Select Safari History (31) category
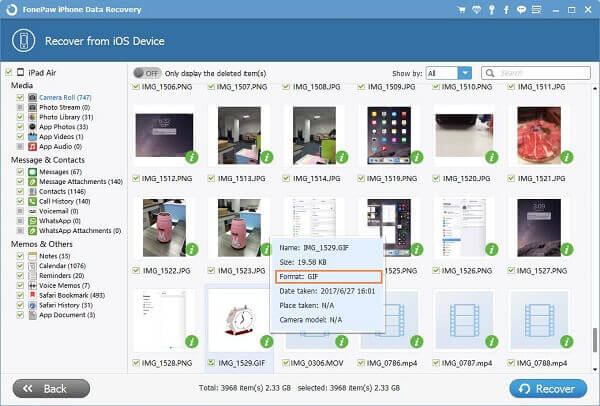This screenshot has height=406, width=600. point(66,305)
